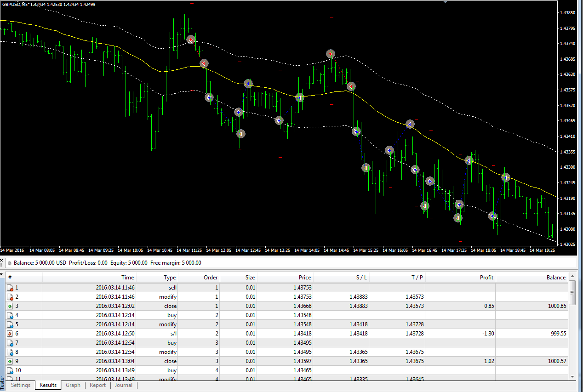This screenshot has height=392, width=583.
Task: Click the 1.43850 price scale label
Action: click(568, 13)
